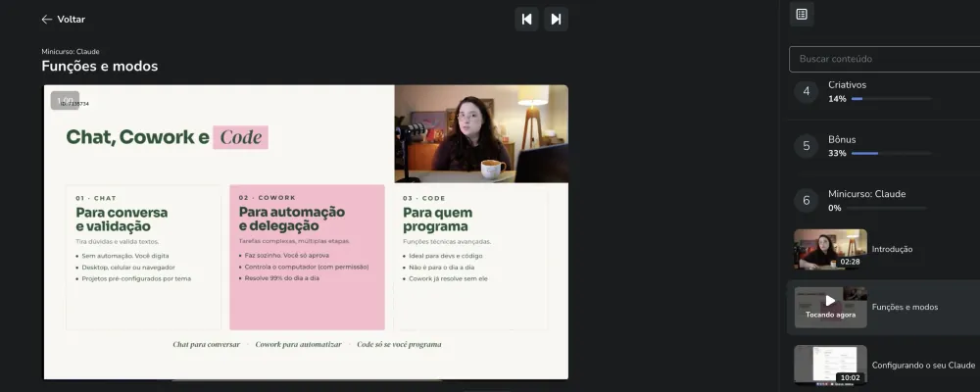Click the Minicurso: Claude breadcrumb above the title

coord(70,51)
